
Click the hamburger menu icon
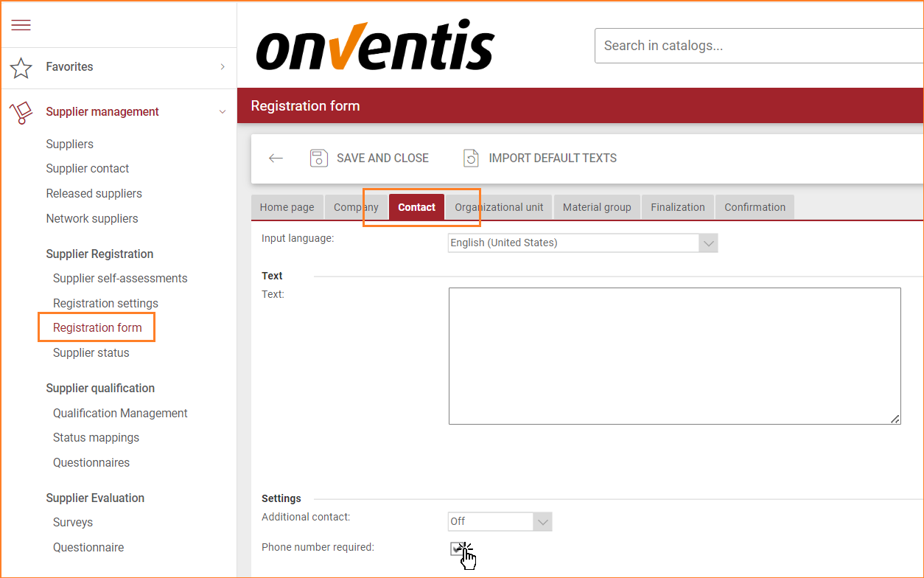coord(21,25)
